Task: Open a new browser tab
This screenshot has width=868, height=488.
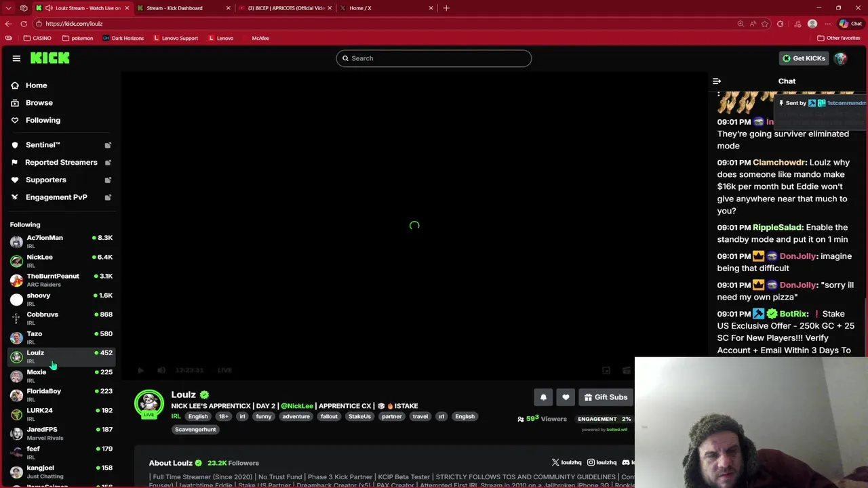Action: 446,8
